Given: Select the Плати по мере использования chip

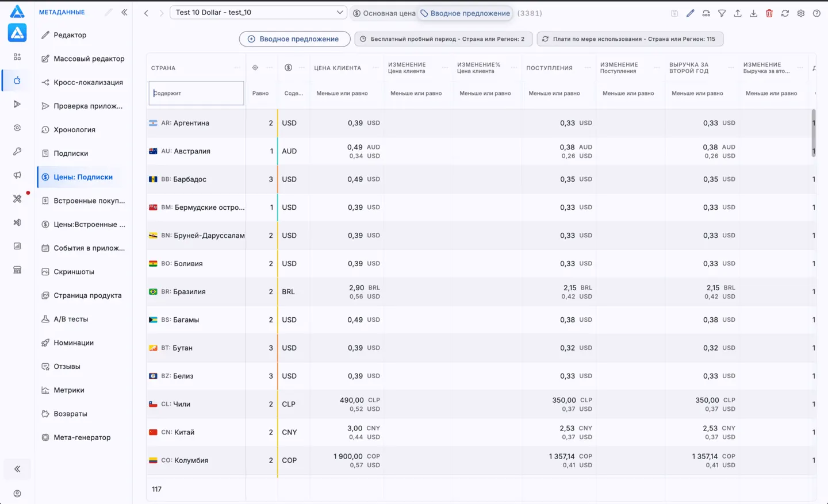Looking at the screenshot, I should (630, 39).
